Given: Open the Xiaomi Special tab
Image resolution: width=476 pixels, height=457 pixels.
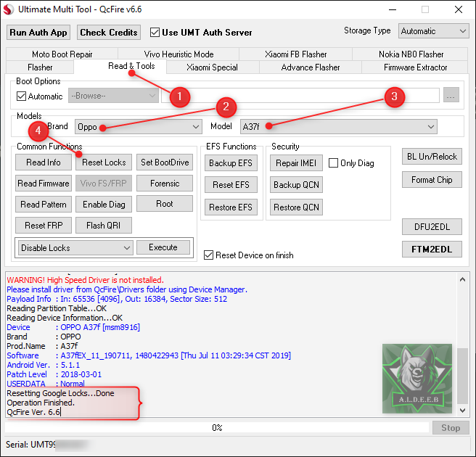Looking at the screenshot, I should pos(212,67).
